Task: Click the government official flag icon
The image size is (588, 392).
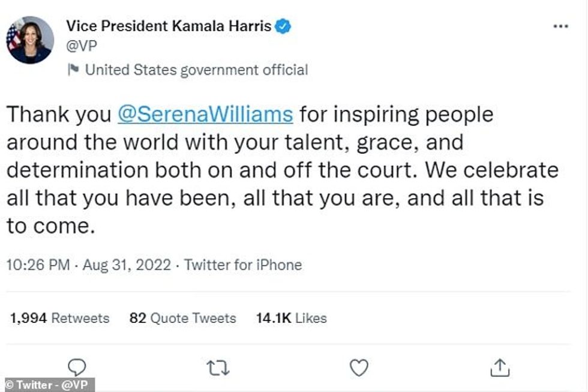Action: click(x=73, y=70)
